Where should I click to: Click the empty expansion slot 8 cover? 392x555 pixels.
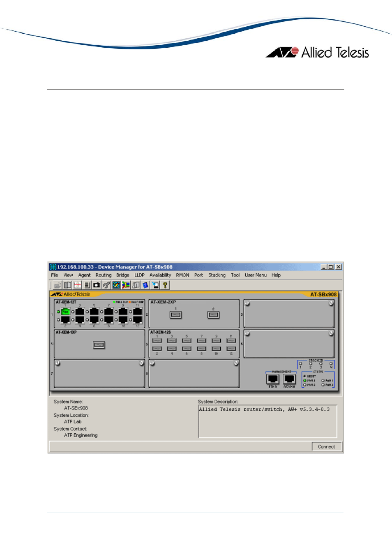194,373
